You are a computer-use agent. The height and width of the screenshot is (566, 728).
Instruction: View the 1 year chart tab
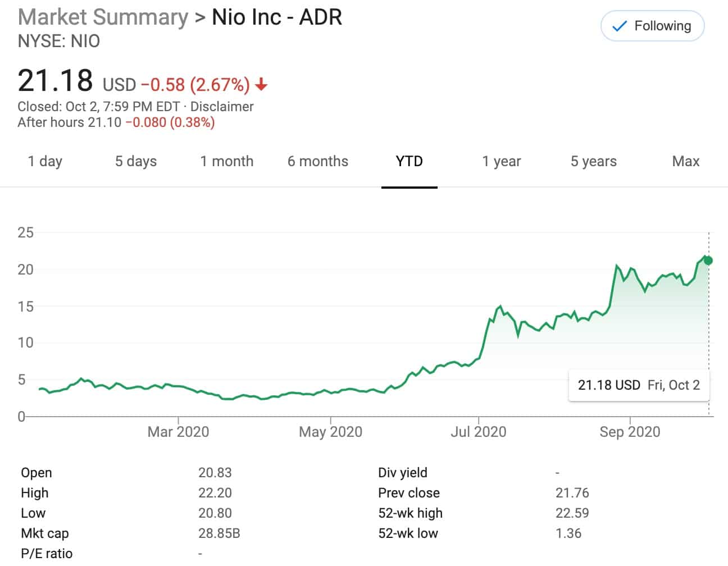click(501, 162)
